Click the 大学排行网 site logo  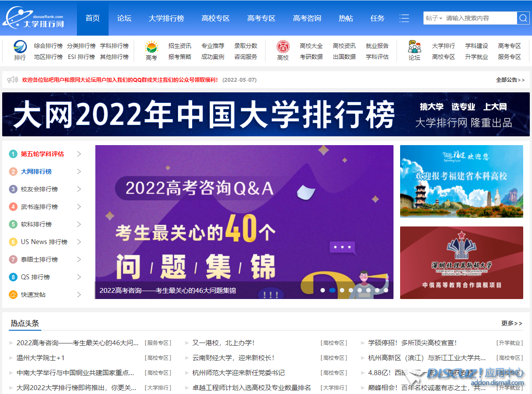(34, 18)
